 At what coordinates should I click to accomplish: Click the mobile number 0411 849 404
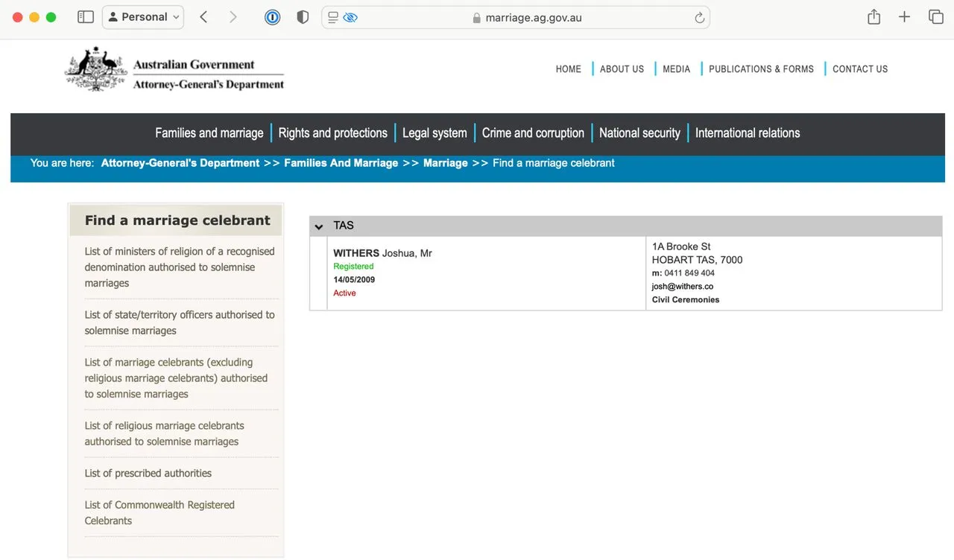click(x=689, y=273)
